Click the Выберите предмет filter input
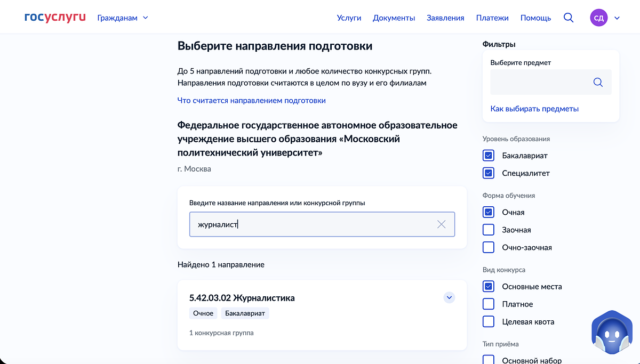Image resolution: width=640 pixels, height=364 pixels. coord(551,82)
